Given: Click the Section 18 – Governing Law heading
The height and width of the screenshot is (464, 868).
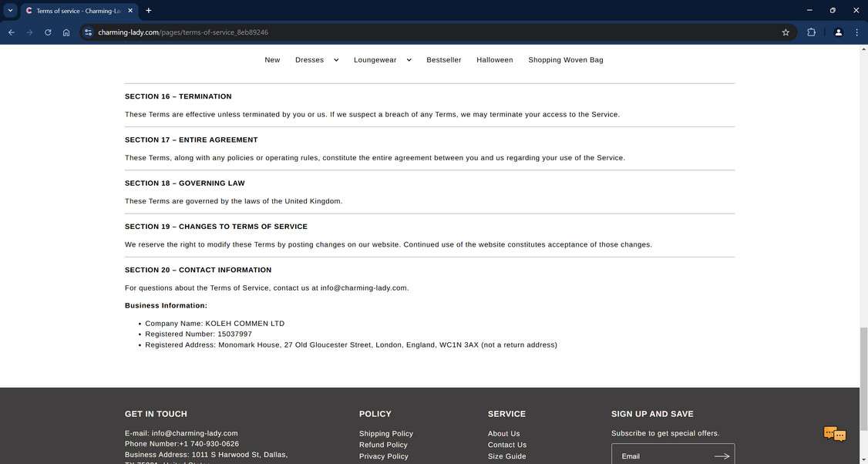Looking at the screenshot, I should tap(185, 183).
